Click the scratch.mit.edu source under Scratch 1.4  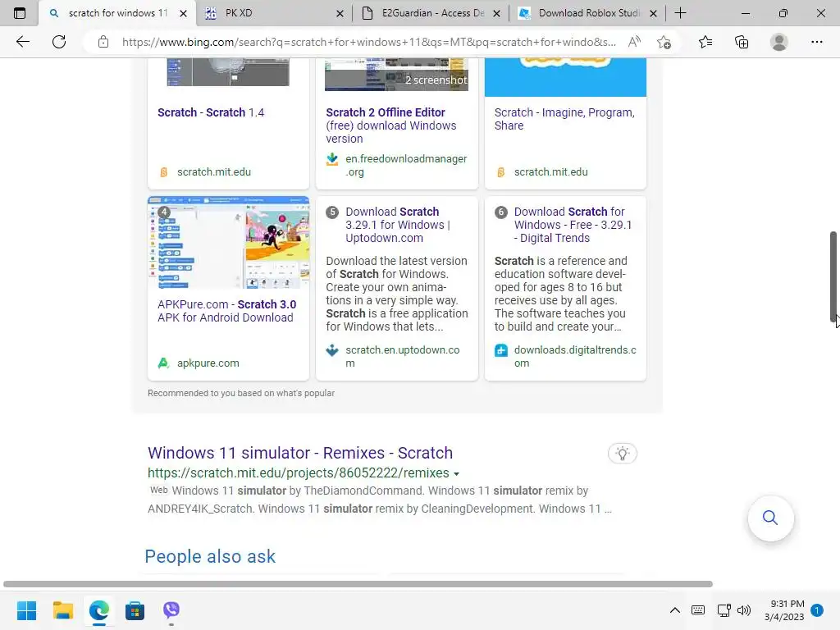[214, 172]
